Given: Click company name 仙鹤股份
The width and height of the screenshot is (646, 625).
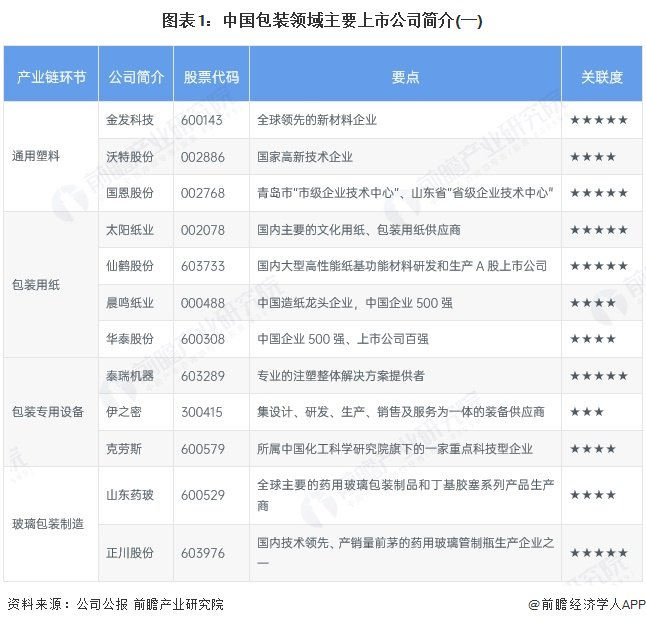Looking at the screenshot, I should (130, 266).
